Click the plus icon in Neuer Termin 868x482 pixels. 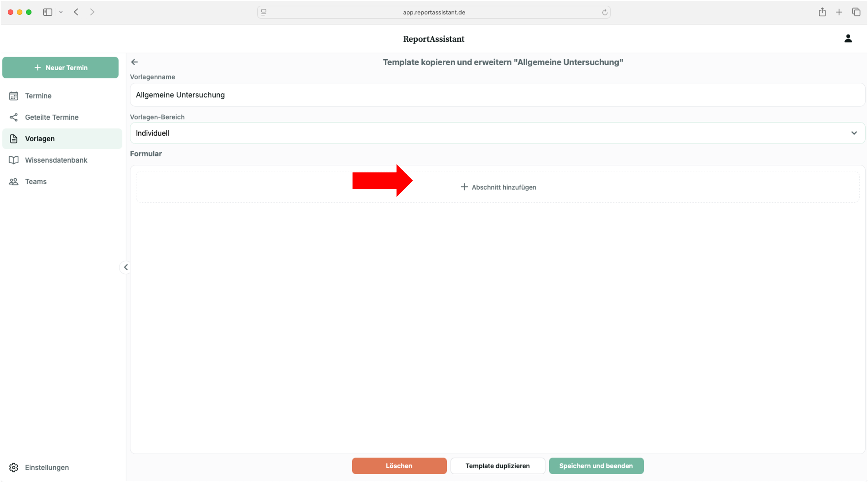pos(37,68)
